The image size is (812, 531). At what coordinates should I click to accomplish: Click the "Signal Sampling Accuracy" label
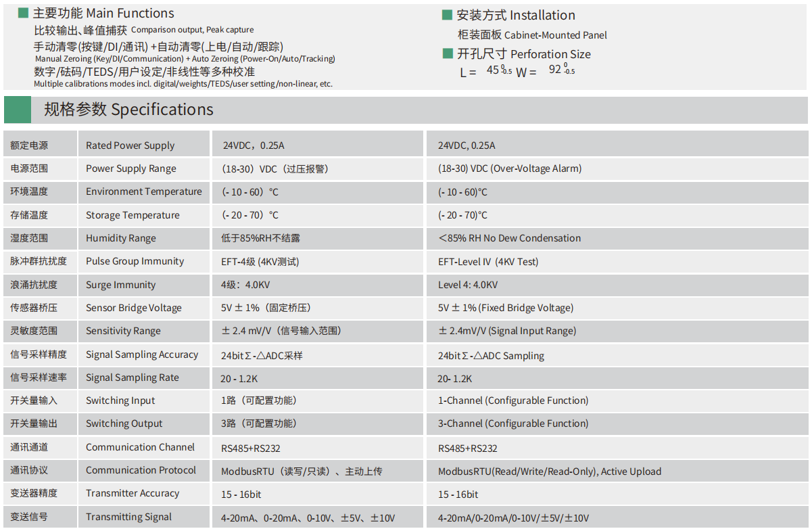(x=141, y=354)
